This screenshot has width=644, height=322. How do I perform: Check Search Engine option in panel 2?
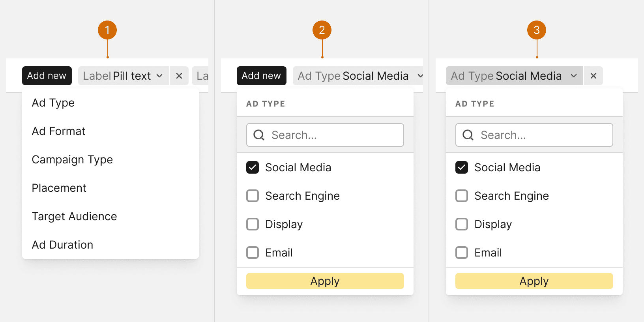253,196
